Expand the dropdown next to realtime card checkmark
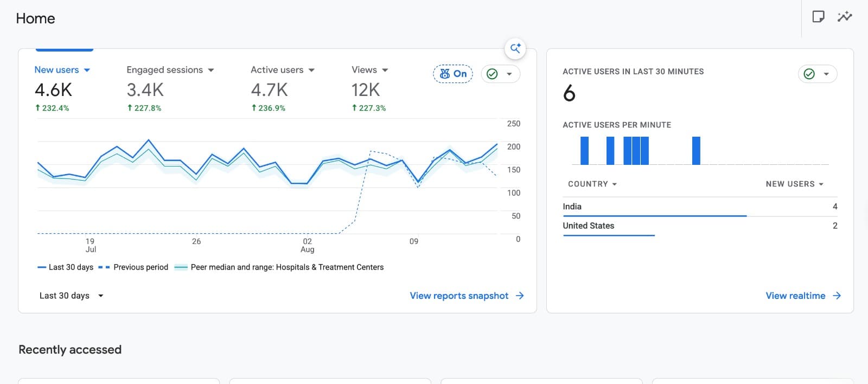 click(826, 74)
